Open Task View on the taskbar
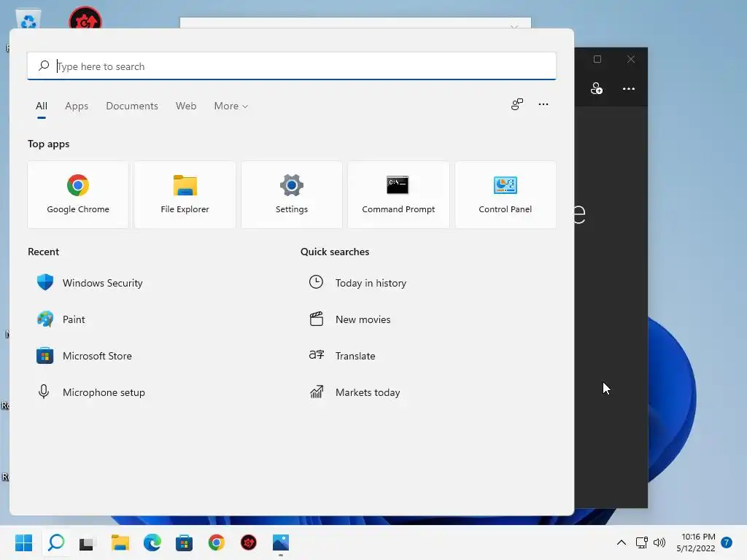 pyautogui.click(x=87, y=542)
